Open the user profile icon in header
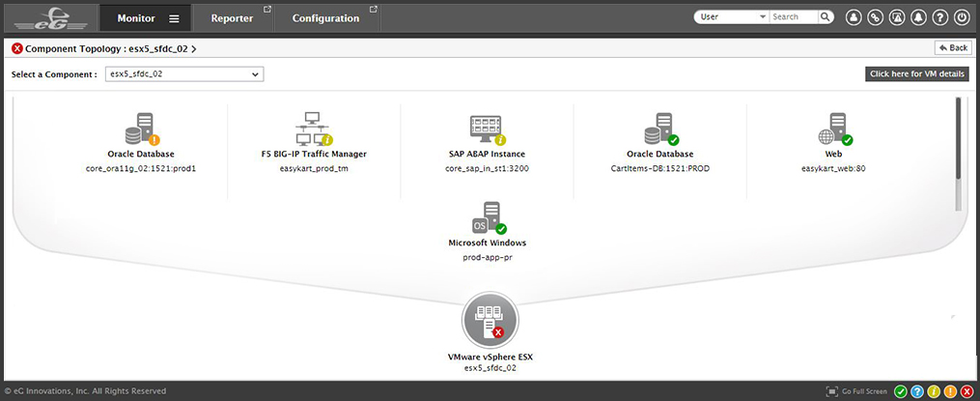Image resolution: width=980 pixels, height=401 pixels. 854,17
